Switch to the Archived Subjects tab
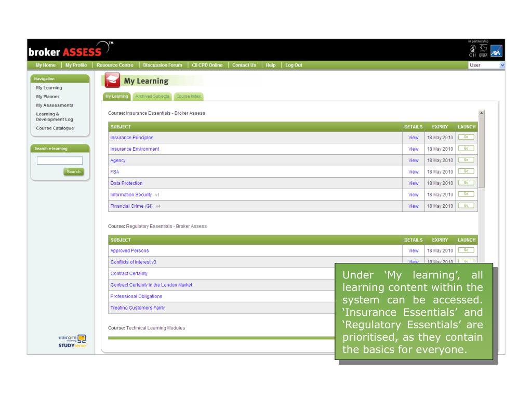Viewport: 532px width, 399px height. coord(152,96)
